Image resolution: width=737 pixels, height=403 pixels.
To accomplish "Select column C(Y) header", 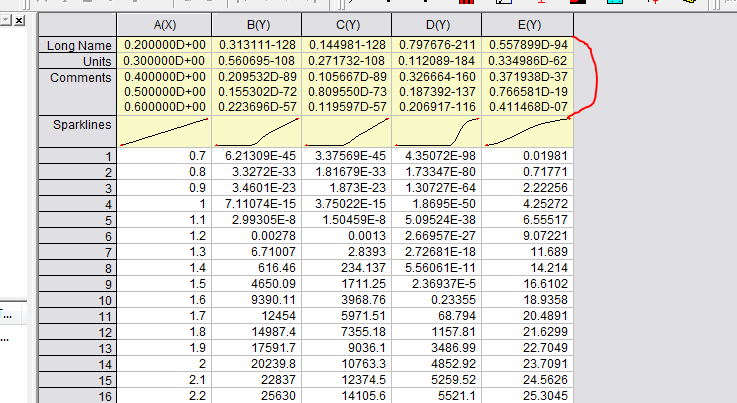I will 346,25.
